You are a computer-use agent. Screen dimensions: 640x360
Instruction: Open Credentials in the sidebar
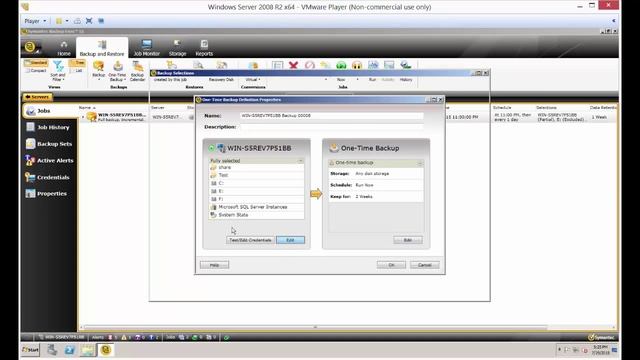49,177
